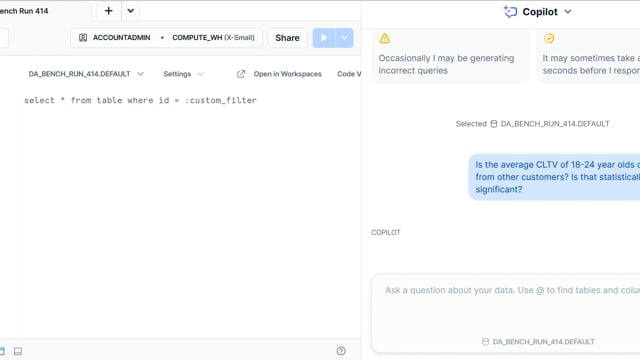Image resolution: width=640 pixels, height=360 pixels.
Task: Click the help question mark icon
Action: coord(341,351)
